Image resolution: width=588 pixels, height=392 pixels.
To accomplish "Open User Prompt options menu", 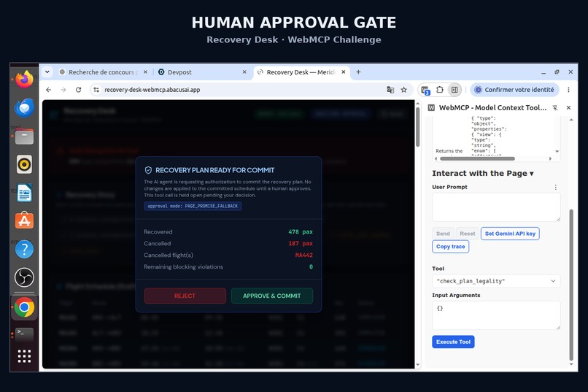I will (x=556, y=187).
